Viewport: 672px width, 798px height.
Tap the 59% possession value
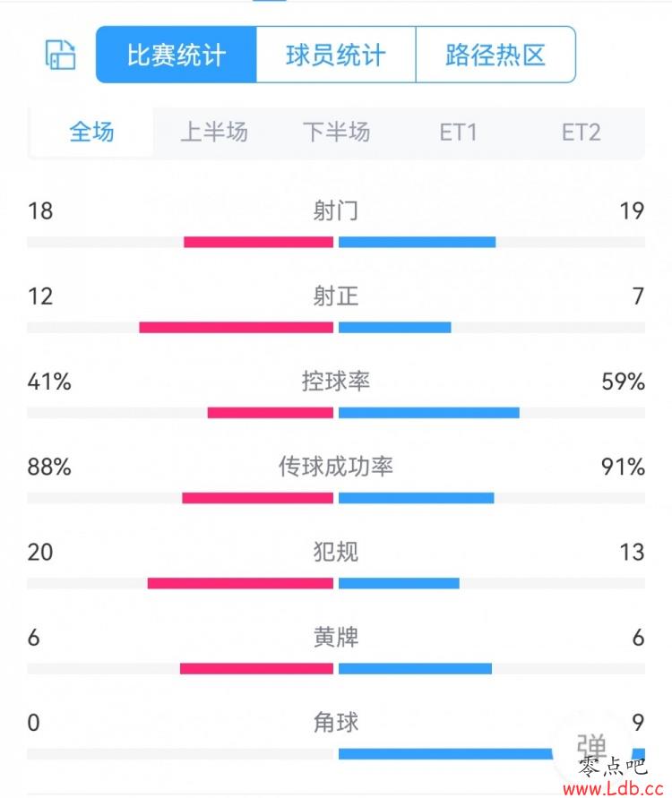[x=623, y=382]
